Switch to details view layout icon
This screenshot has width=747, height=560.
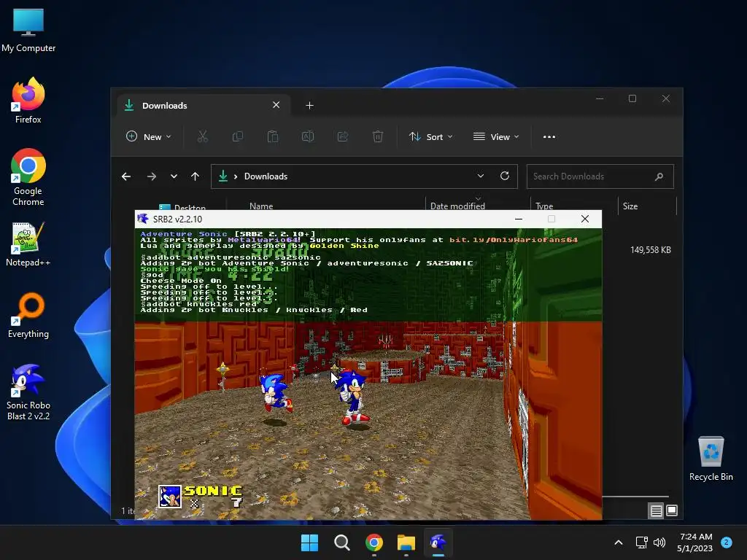pos(656,510)
